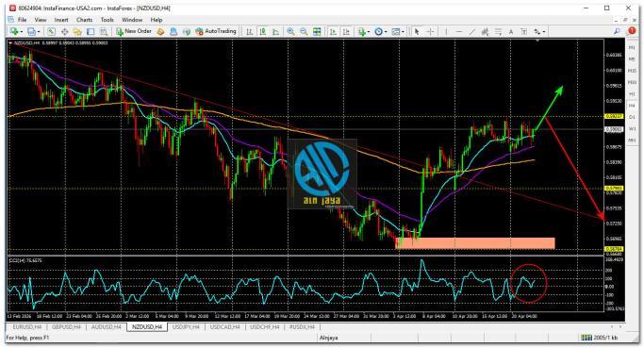644x348 pixels.
Task: Switch to the EURUSD,H4 chart tab
Action: click(x=27, y=327)
